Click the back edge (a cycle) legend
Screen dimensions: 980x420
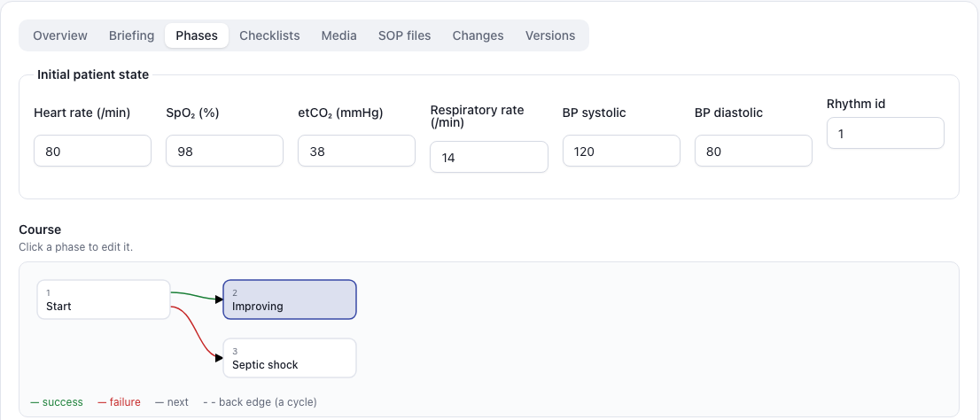(260, 402)
